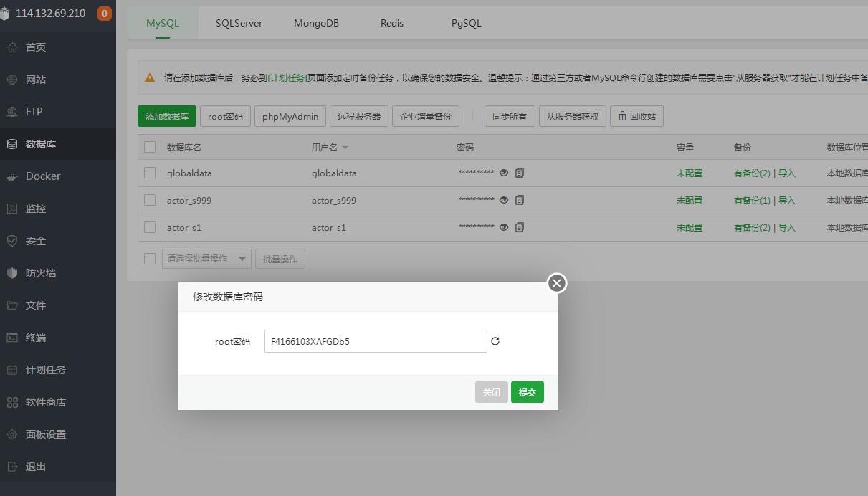Switch to the Redis tab
Image resolution: width=868 pixels, height=496 pixels.
pos(392,23)
